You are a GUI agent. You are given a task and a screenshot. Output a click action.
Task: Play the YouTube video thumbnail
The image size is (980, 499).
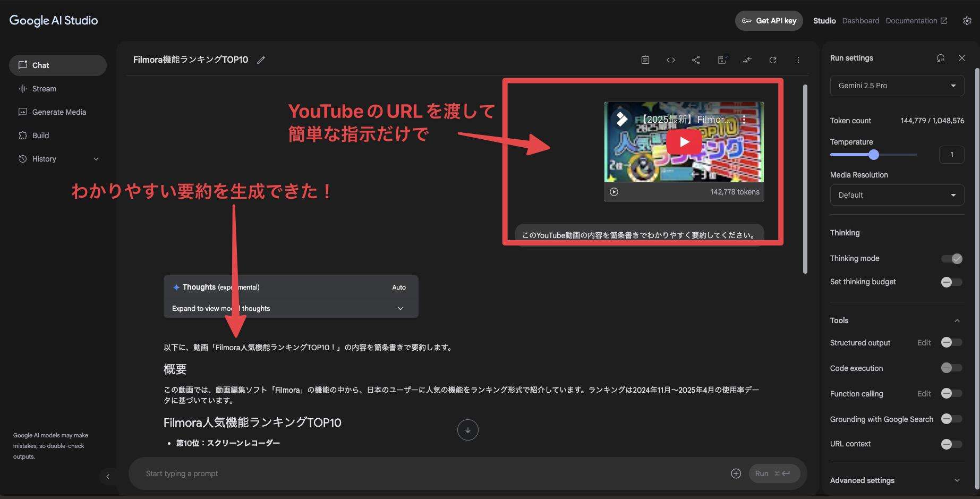[684, 142]
